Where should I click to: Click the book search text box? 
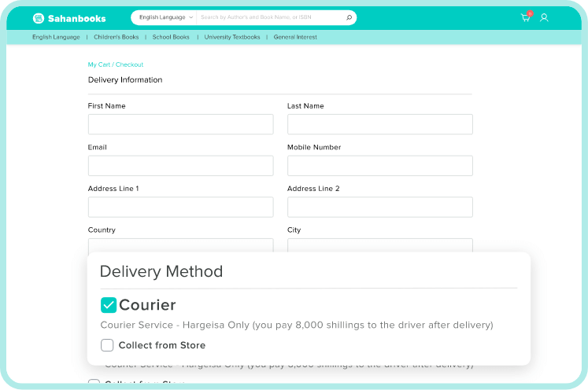pyautogui.click(x=270, y=17)
